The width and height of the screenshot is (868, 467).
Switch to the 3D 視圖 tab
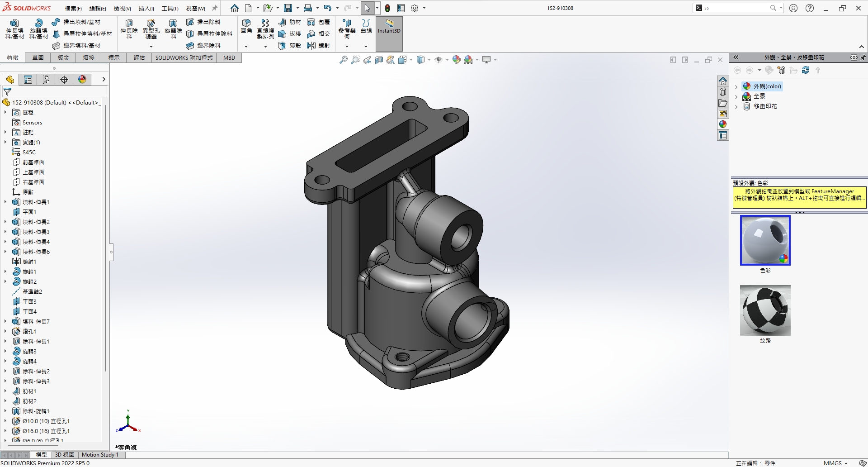click(x=65, y=455)
